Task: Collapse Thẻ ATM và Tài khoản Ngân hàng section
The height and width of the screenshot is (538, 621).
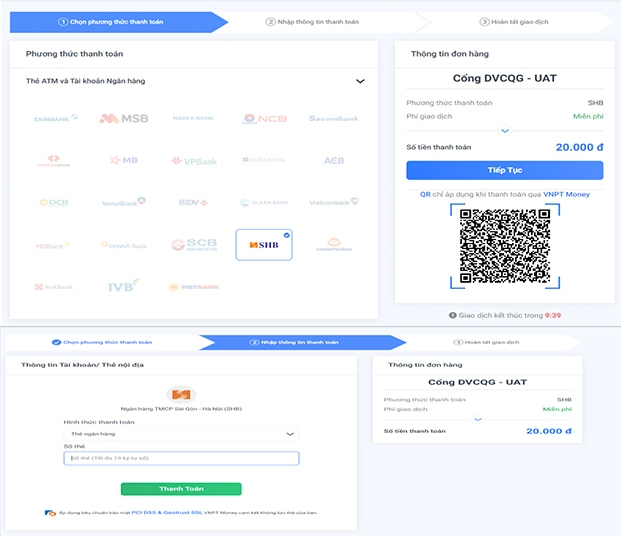Action: pos(360,81)
